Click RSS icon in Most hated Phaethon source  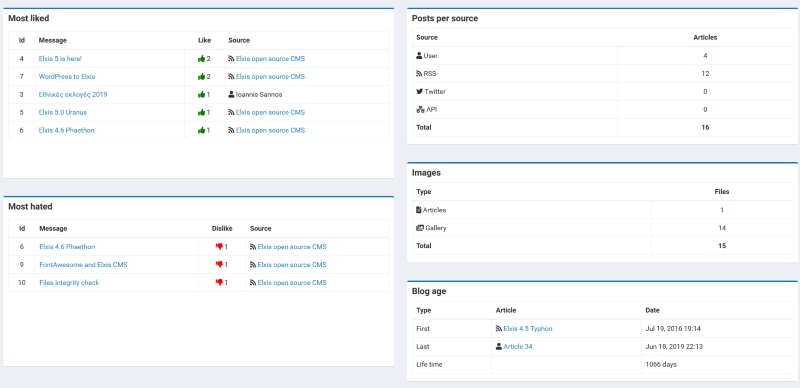point(253,247)
